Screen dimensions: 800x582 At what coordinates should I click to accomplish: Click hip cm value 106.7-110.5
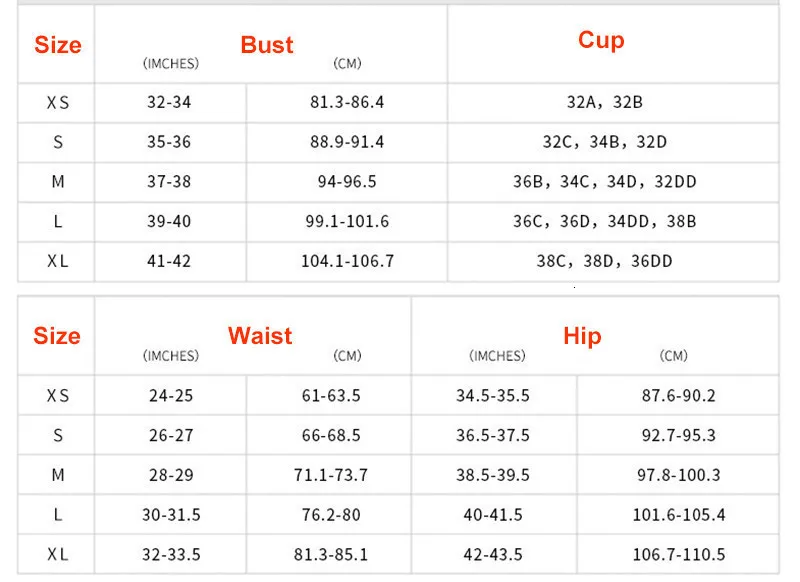coord(679,554)
